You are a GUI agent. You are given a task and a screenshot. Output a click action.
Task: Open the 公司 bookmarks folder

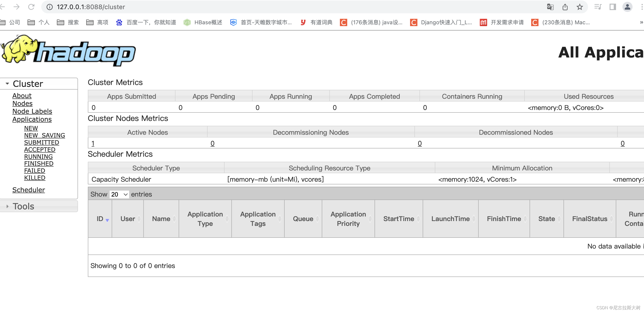point(10,22)
